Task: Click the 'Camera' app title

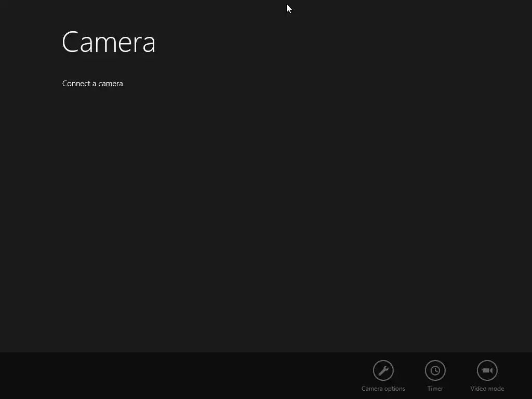Action: point(109,42)
